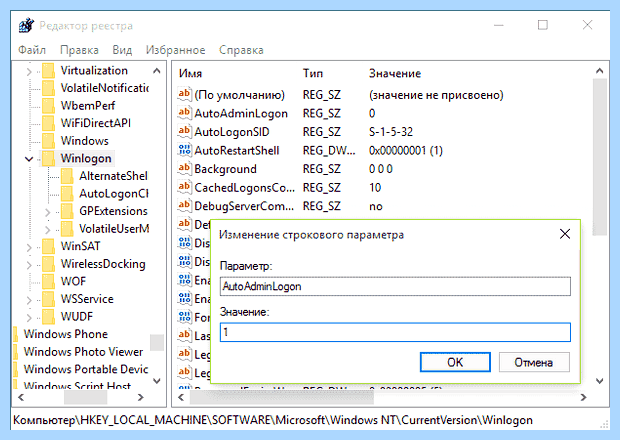Click the VolatileNotificatic folder icon
The height and width of the screenshot is (440, 620).
(x=49, y=88)
